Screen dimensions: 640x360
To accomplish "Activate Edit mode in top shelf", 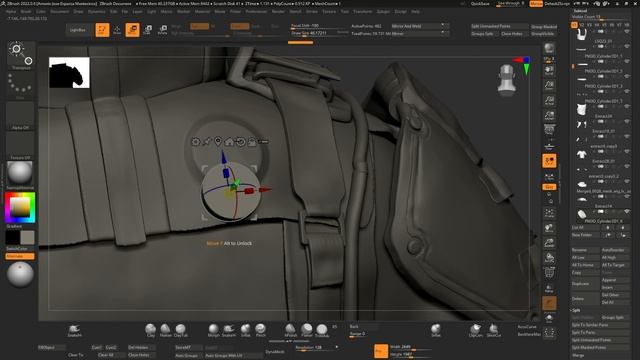I will click(102, 30).
